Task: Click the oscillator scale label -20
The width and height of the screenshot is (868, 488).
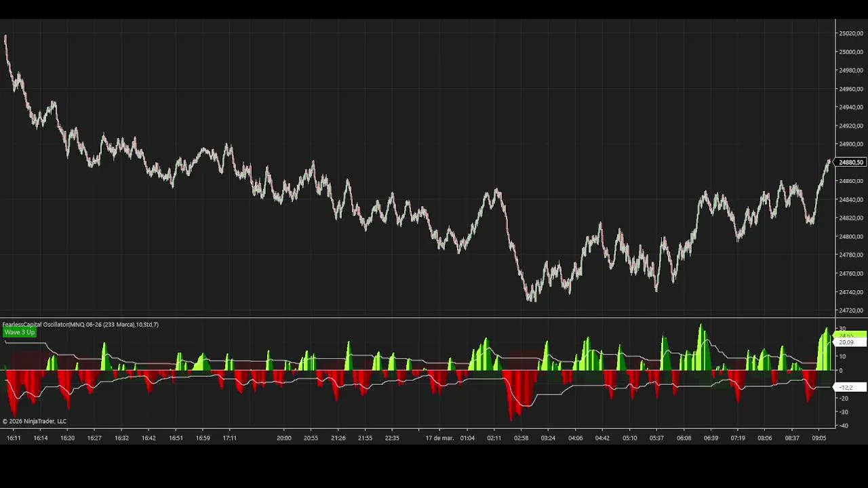Action: point(843,399)
